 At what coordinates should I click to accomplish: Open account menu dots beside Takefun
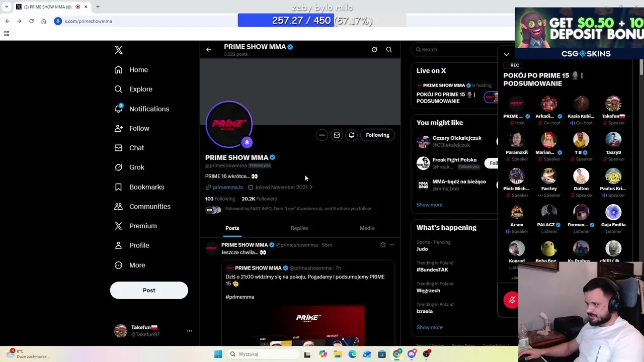coord(190,331)
